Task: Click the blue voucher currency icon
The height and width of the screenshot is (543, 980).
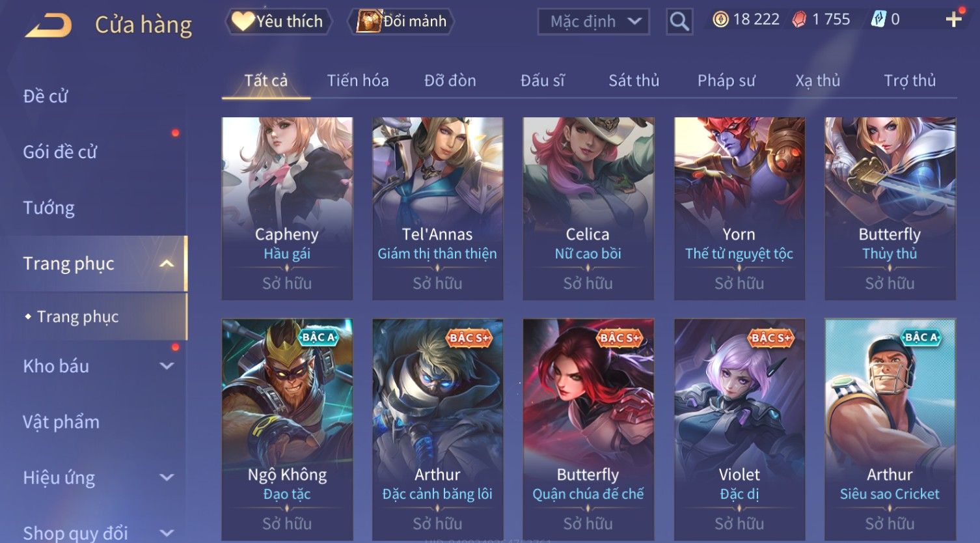Action: pos(878,20)
